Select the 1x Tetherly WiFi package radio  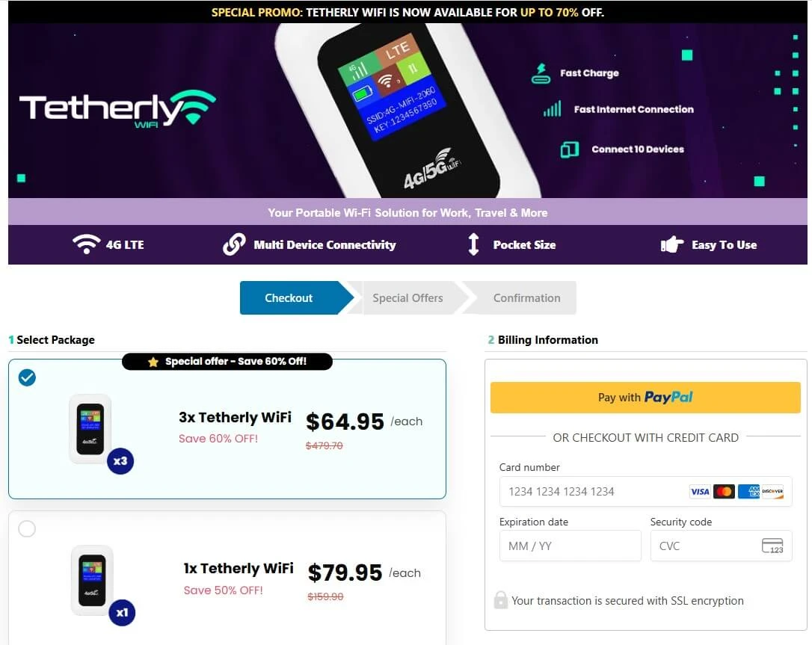pos(27,528)
